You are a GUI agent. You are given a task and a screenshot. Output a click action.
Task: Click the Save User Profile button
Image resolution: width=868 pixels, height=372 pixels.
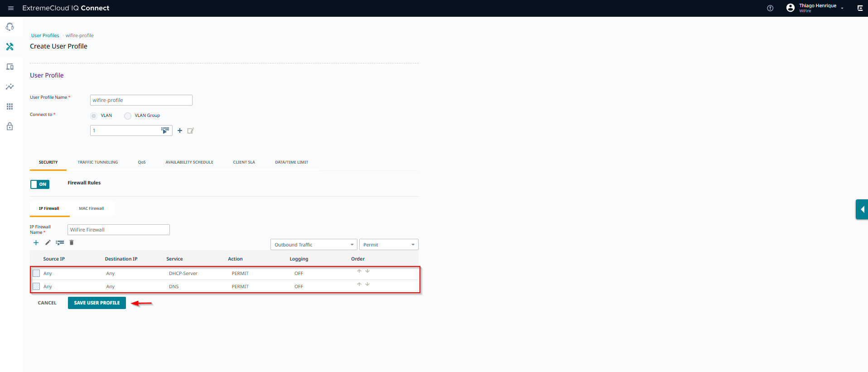coord(97,303)
